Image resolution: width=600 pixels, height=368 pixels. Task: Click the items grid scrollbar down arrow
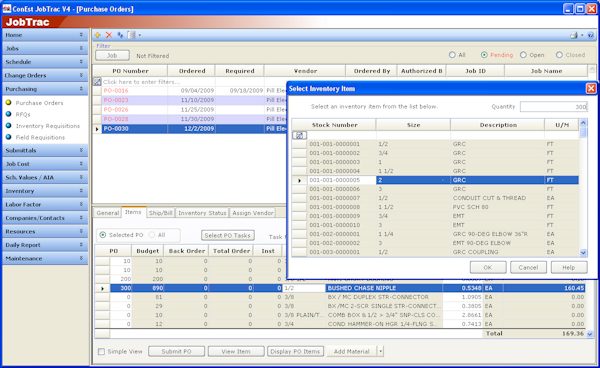click(x=590, y=334)
